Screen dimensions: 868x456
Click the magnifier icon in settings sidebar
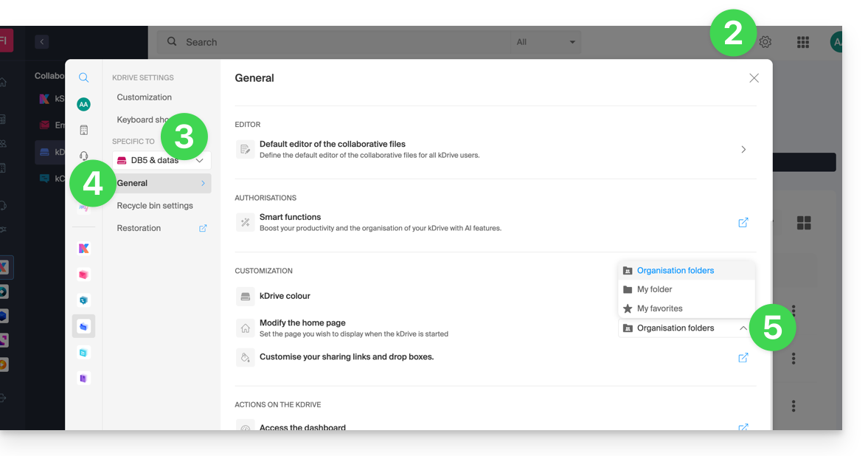(x=84, y=77)
